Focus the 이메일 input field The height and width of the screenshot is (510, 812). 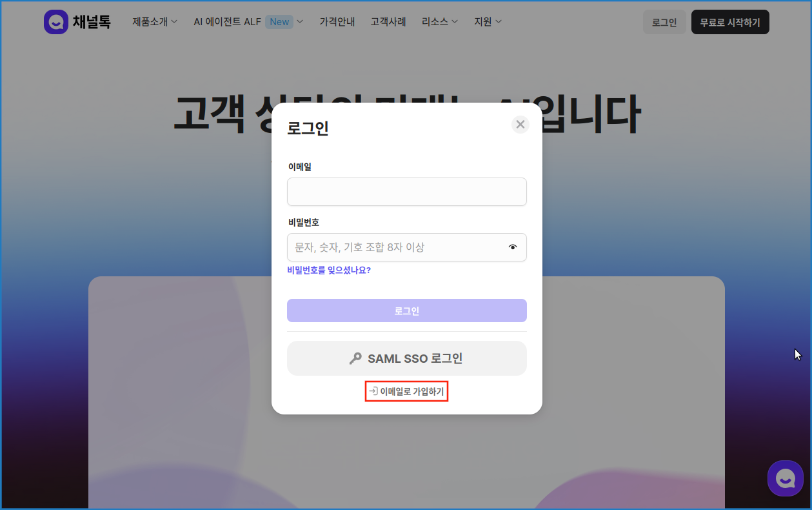(406, 192)
